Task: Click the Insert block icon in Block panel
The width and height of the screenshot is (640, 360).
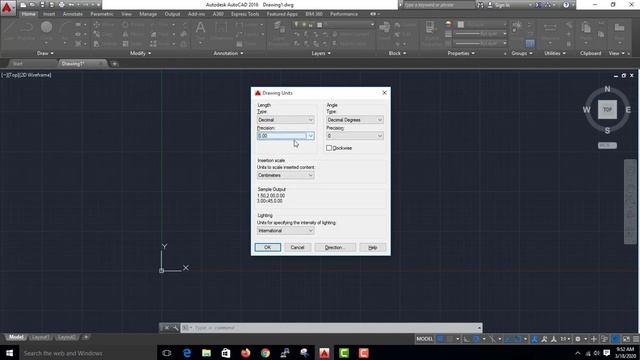Action: 384,27
